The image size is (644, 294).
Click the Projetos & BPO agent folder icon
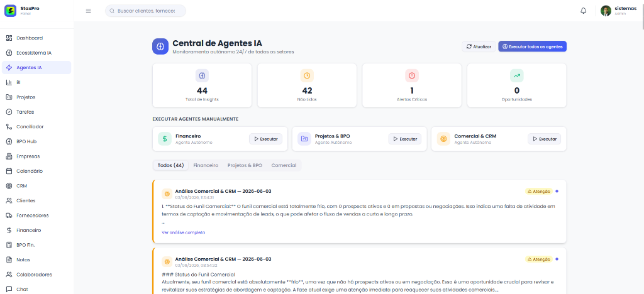[304, 139]
